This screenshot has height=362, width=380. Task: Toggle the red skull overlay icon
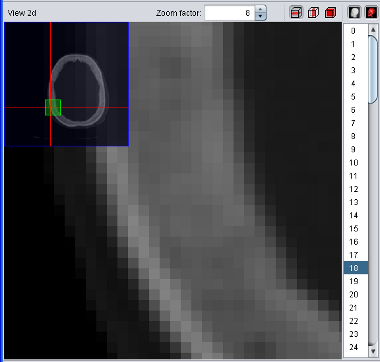coord(371,13)
